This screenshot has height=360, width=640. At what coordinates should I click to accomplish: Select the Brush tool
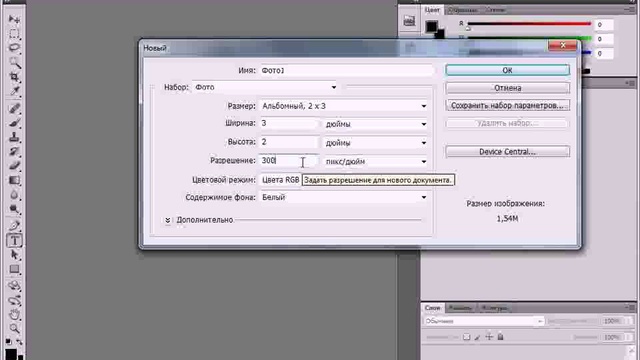pos(14,123)
